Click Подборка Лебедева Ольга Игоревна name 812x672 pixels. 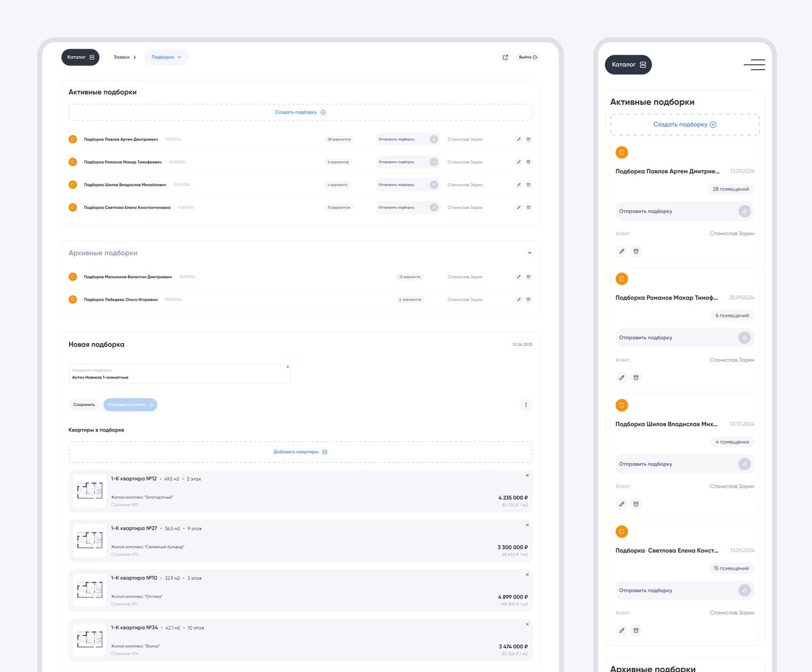tap(121, 299)
